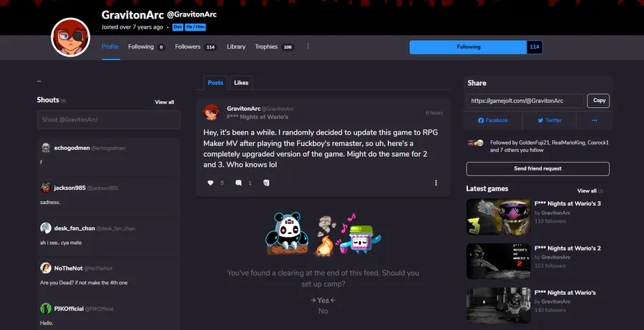Click echogodmen's avatar in shouts

pyautogui.click(x=46, y=148)
